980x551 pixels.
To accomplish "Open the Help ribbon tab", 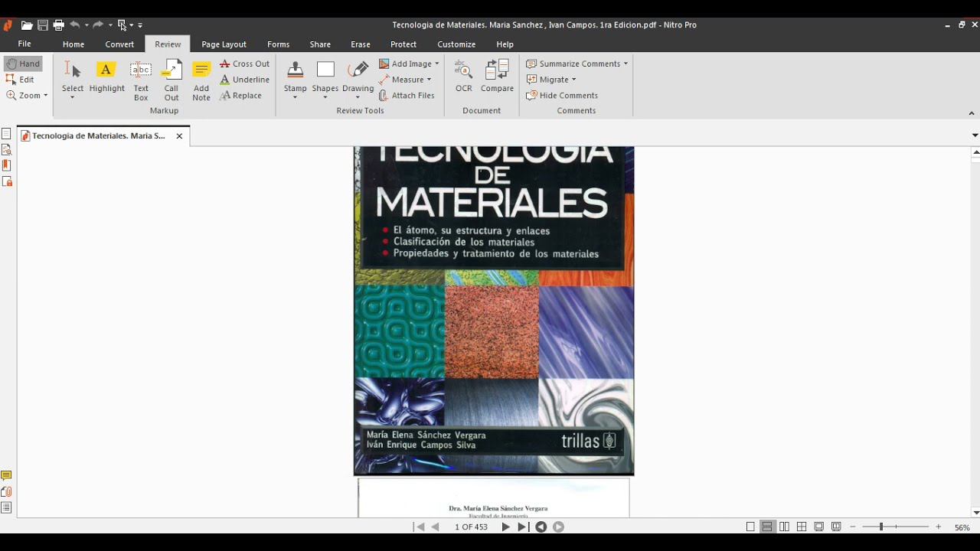I will (505, 44).
